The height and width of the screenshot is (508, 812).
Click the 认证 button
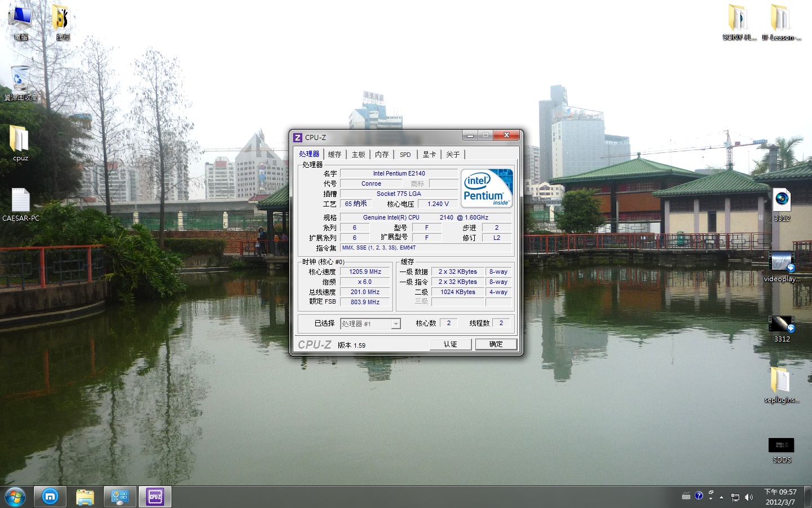[x=450, y=344]
